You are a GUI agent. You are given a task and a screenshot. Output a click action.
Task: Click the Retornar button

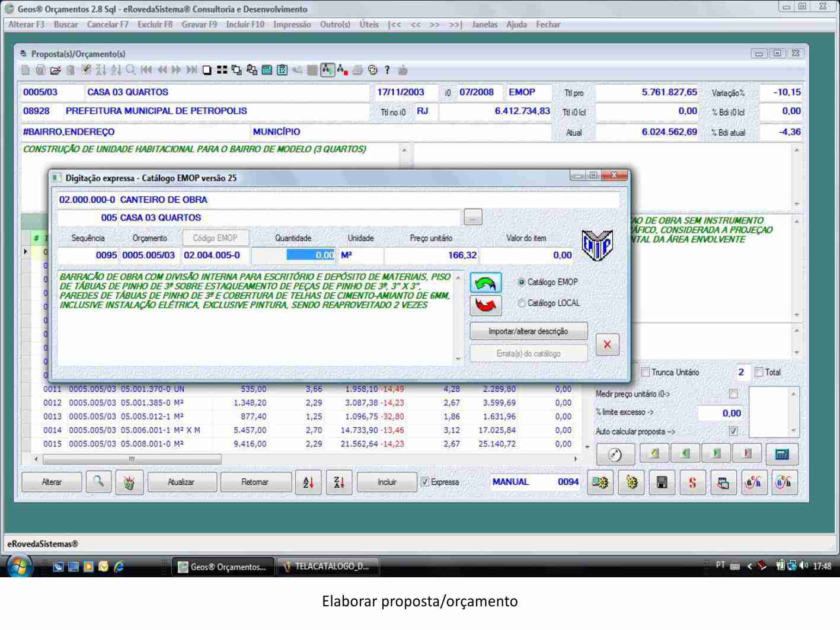[x=255, y=482]
